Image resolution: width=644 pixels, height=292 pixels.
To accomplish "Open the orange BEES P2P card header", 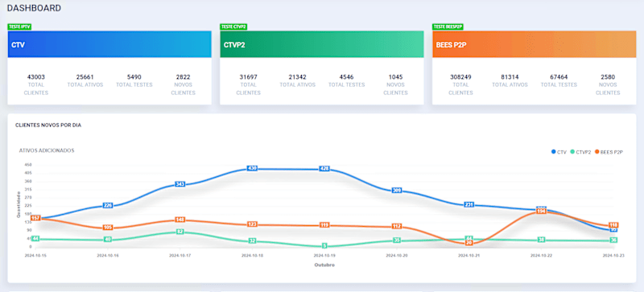I will coord(534,44).
